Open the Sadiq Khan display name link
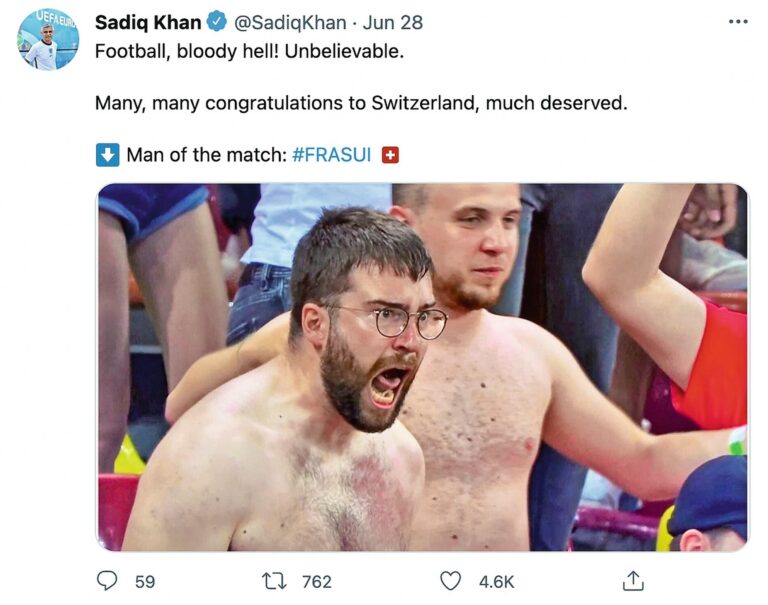 point(148,22)
